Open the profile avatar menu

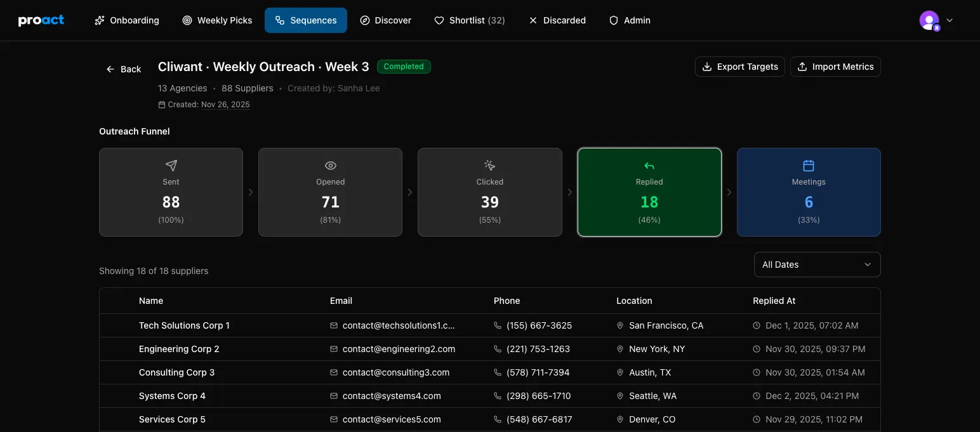click(x=928, y=20)
